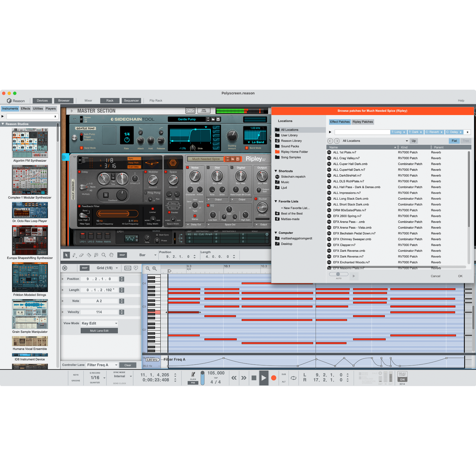Click the Feedback Filter frequency range slider
Image resolution: width=476 pixels, height=476 pixels.
click(118, 213)
